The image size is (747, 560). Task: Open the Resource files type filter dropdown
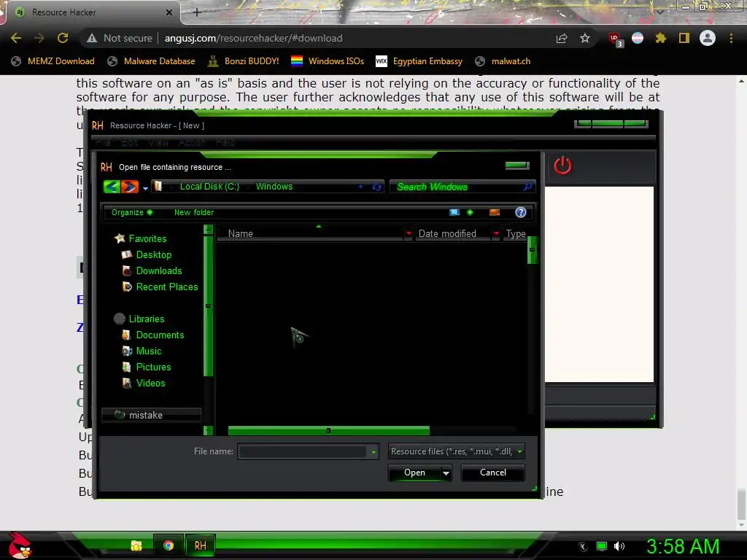point(457,451)
